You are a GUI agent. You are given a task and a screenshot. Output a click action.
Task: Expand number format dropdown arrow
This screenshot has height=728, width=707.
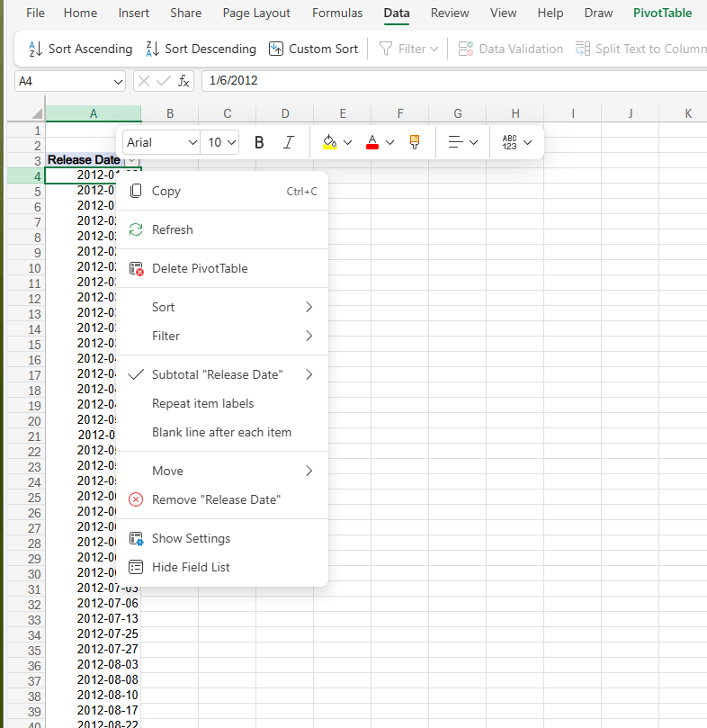tap(527, 142)
